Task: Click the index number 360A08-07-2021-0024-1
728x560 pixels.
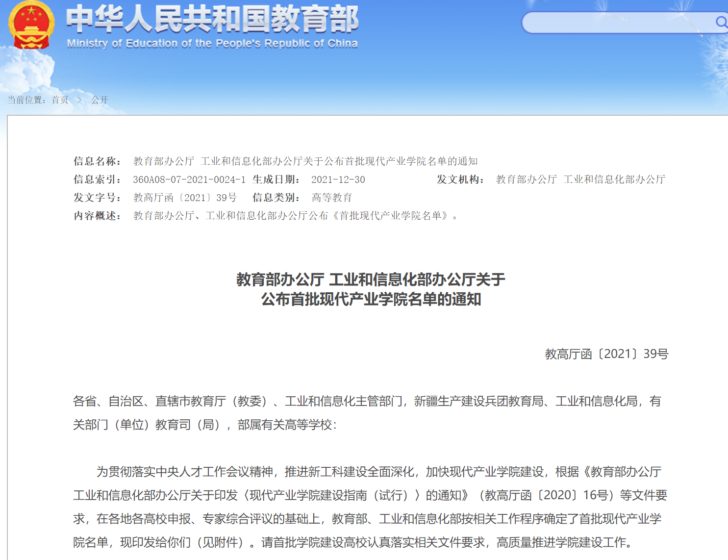Action: [189, 179]
